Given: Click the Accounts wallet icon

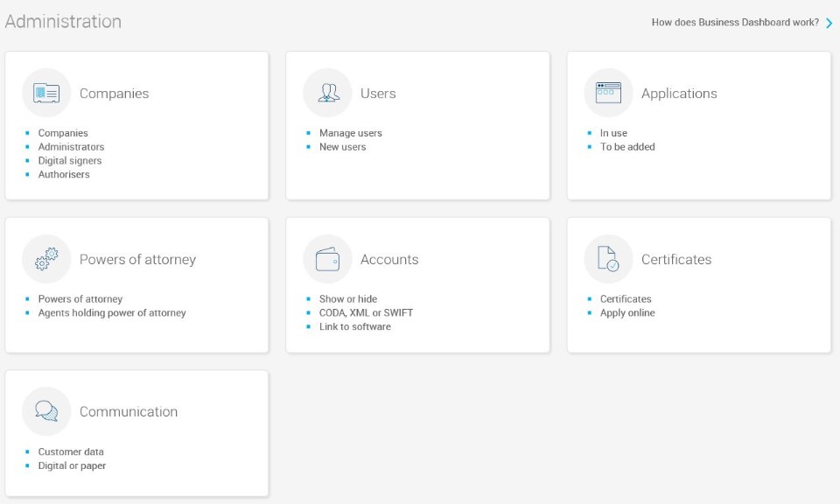Looking at the screenshot, I should pos(326,259).
